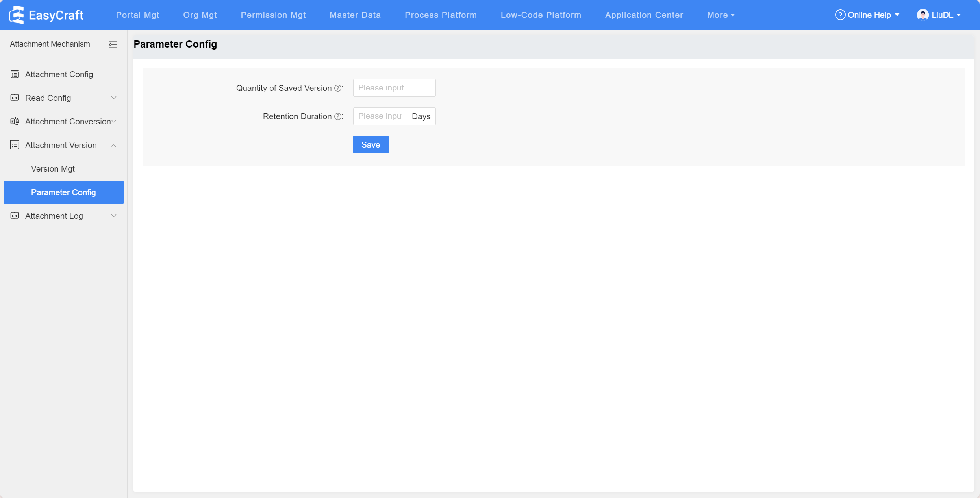Click the Read Config book icon

tap(15, 98)
